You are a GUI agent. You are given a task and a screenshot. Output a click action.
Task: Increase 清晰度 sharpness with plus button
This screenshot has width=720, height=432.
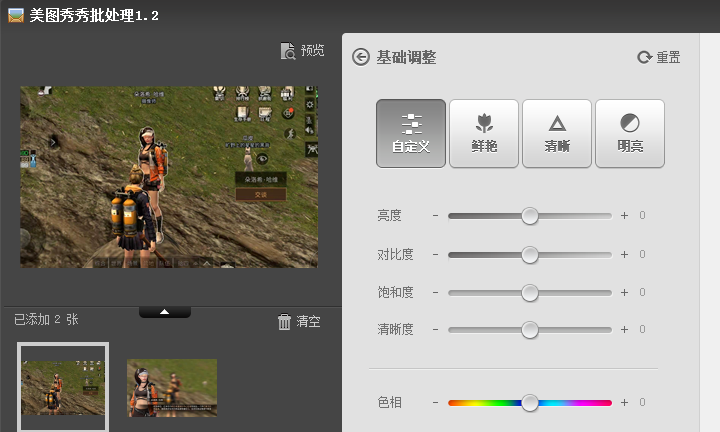click(624, 330)
